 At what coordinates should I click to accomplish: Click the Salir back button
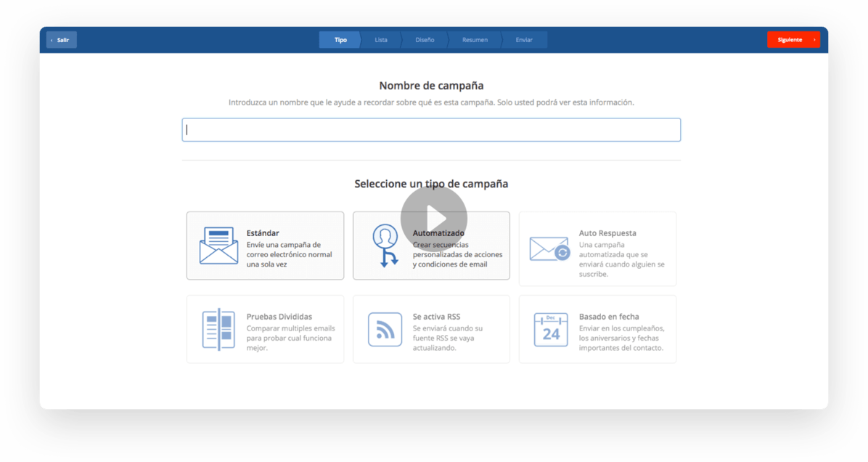tap(62, 40)
